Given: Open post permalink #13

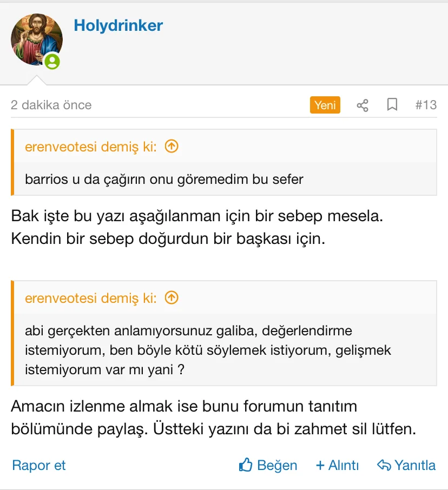Looking at the screenshot, I should (426, 104).
